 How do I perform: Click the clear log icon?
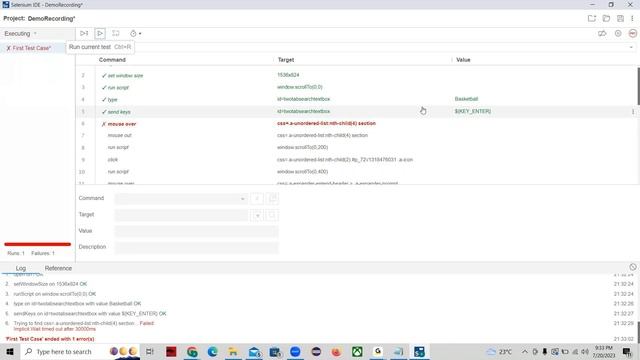click(633, 267)
